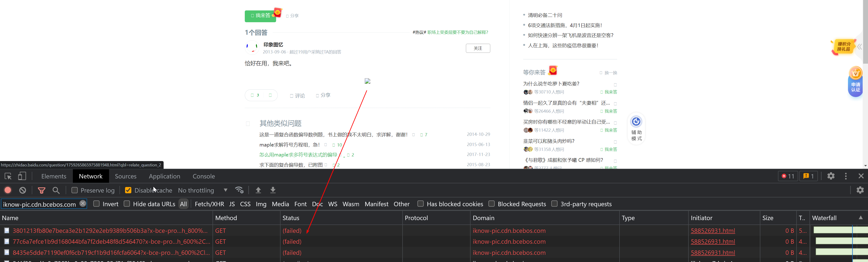Check the Invert filter option

point(96,204)
